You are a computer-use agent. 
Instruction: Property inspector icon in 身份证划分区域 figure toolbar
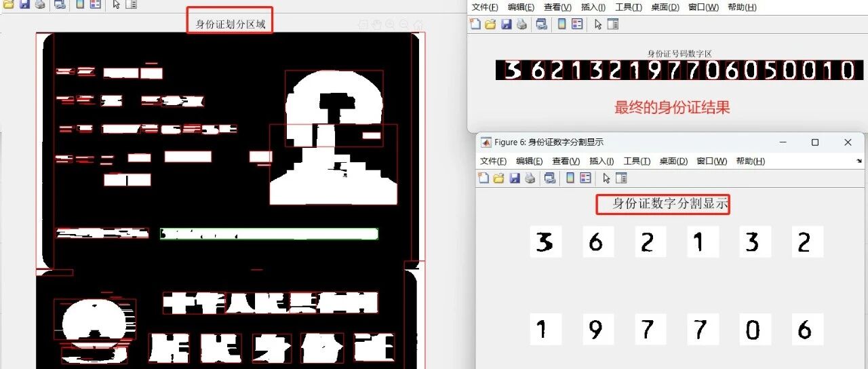tap(131, 4)
